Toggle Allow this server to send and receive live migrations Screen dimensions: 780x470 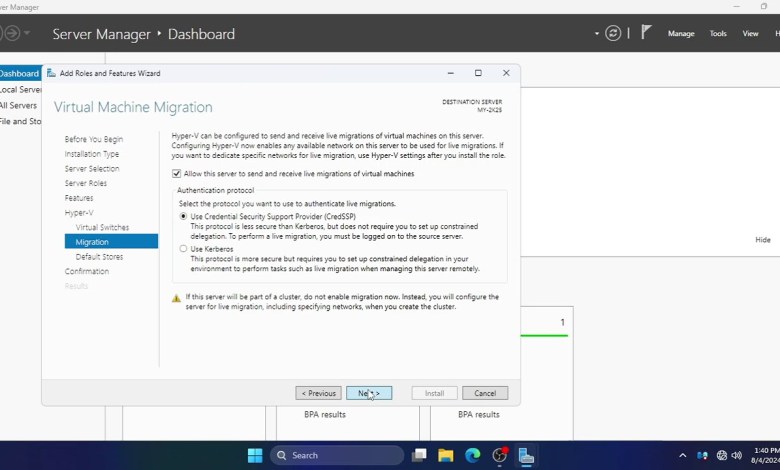[x=176, y=174]
